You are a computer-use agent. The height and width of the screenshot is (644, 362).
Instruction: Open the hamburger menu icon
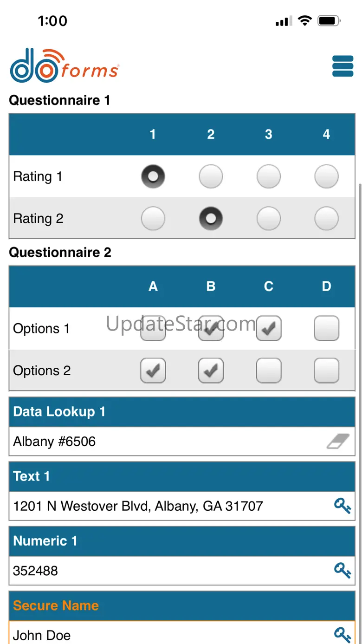click(x=343, y=66)
